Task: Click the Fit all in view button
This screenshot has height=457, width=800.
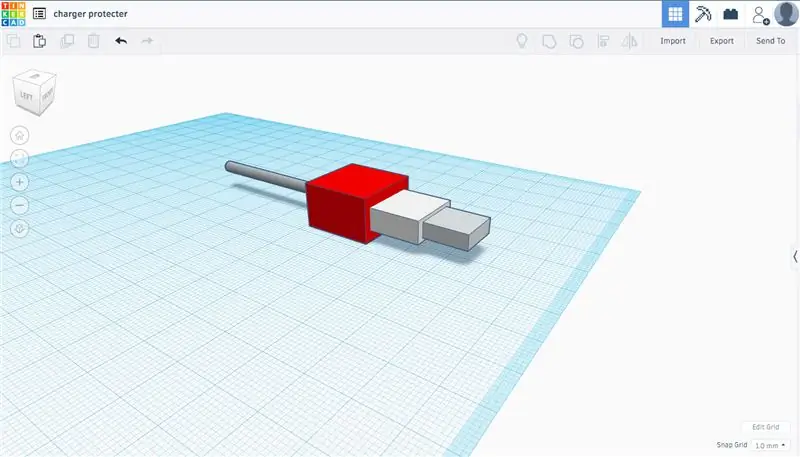Action: [20, 159]
